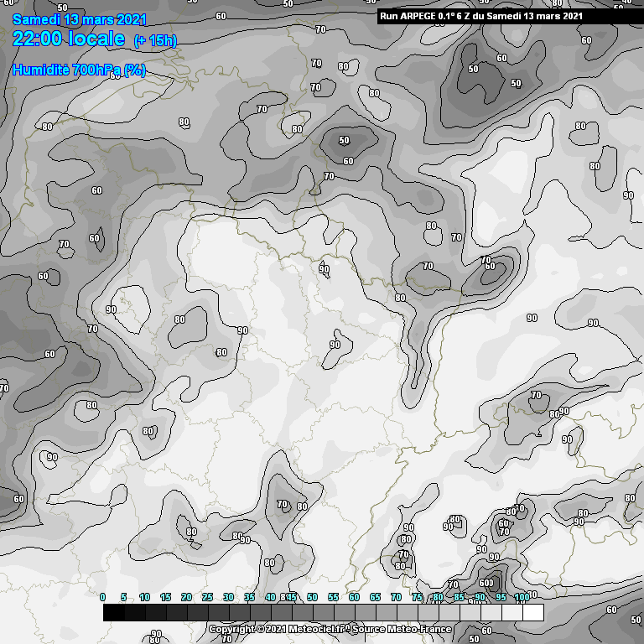Select the white 100% swatch in the legend
Image resolution: width=644 pixels, height=644 pixels.
532,613
